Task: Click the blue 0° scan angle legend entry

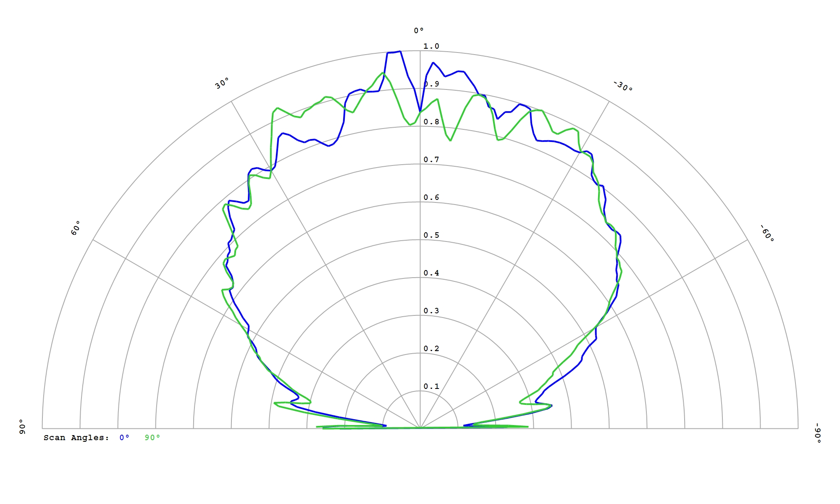Action: pyautogui.click(x=124, y=438)
